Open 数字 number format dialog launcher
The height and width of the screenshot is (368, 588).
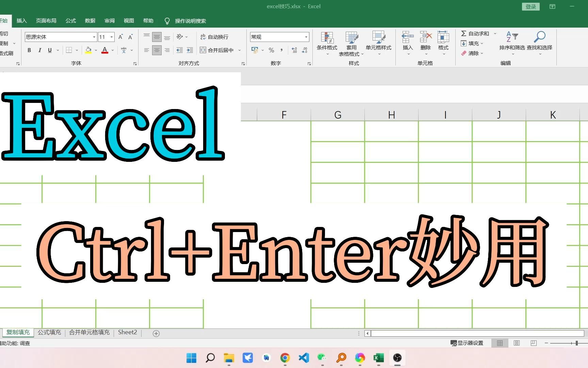click(309, 64)
